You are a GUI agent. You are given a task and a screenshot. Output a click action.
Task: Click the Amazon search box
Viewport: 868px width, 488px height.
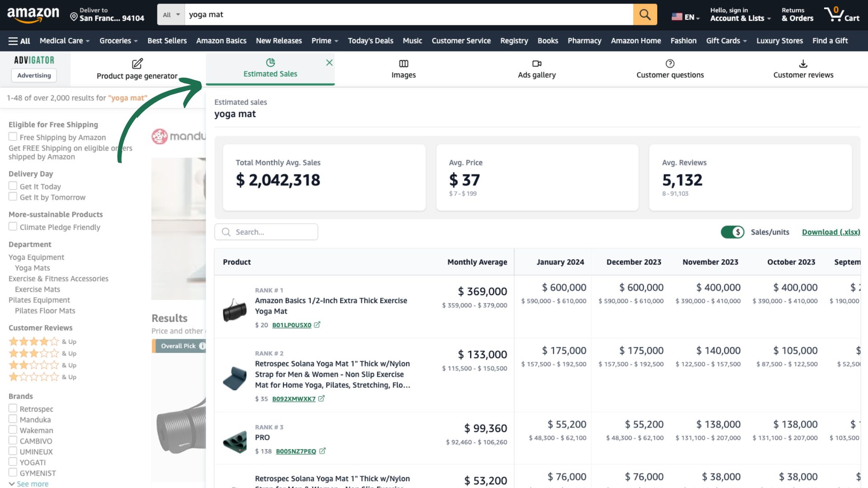click(x=409, y=14)
